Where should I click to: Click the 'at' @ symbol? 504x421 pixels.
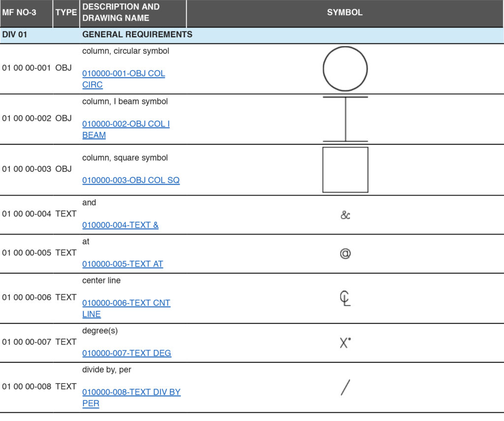[345, 253]
